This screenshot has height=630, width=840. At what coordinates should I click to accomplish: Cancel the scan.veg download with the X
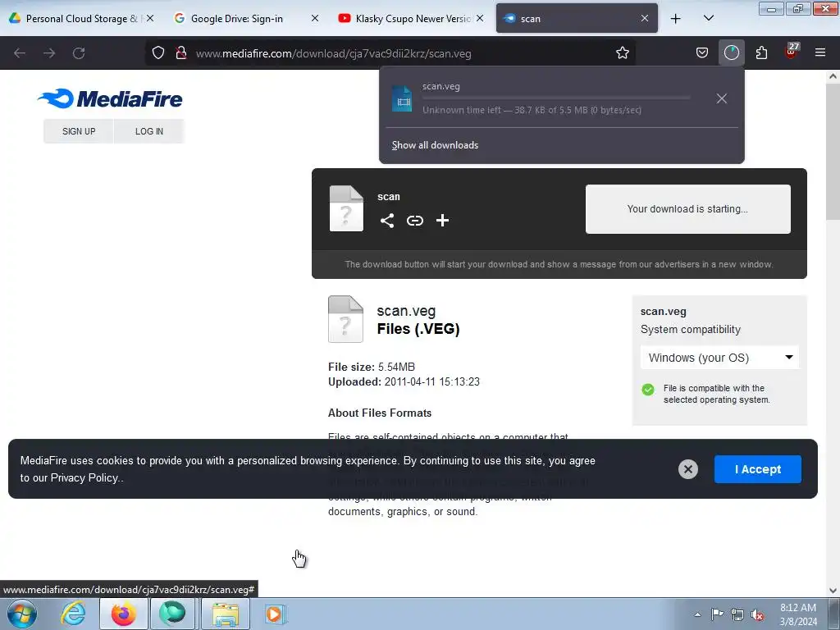pyautogui.click(x=722, y=98)
